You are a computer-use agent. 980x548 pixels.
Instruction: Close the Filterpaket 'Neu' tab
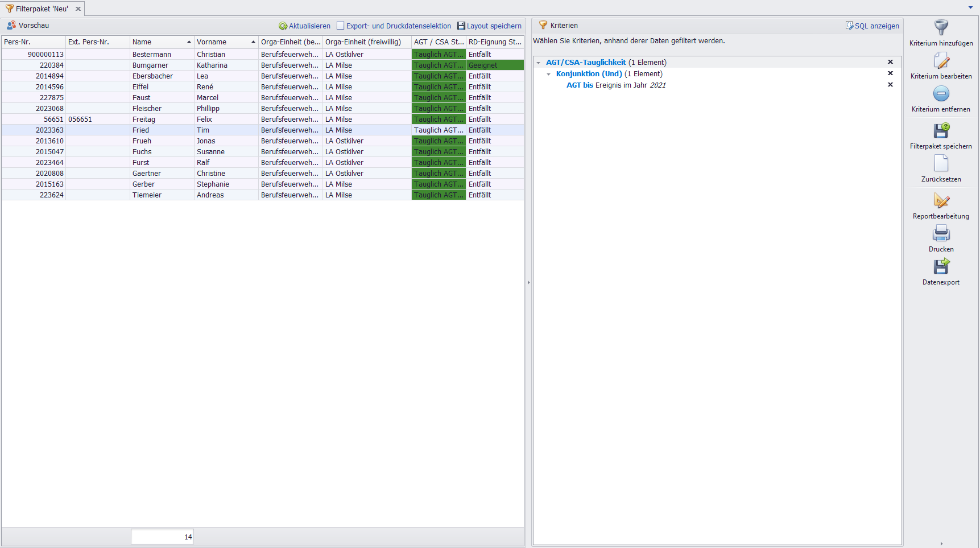pyautogui.click(x=78, y=9)
